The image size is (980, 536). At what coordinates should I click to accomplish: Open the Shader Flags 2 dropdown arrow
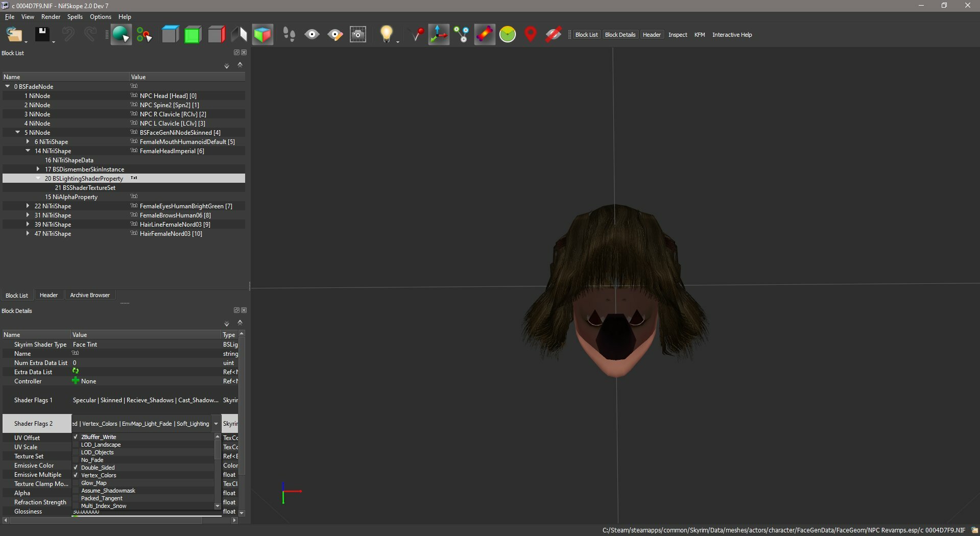tap(216, 424)
